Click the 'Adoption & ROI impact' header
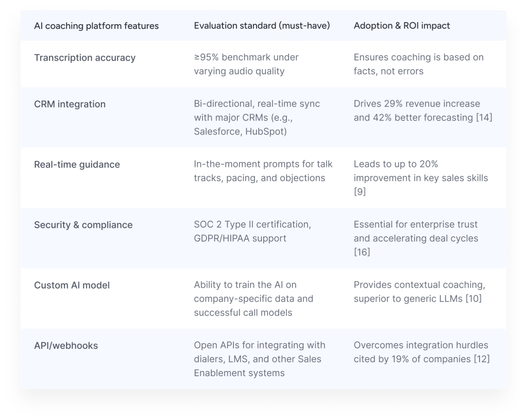 coord(402,26)
